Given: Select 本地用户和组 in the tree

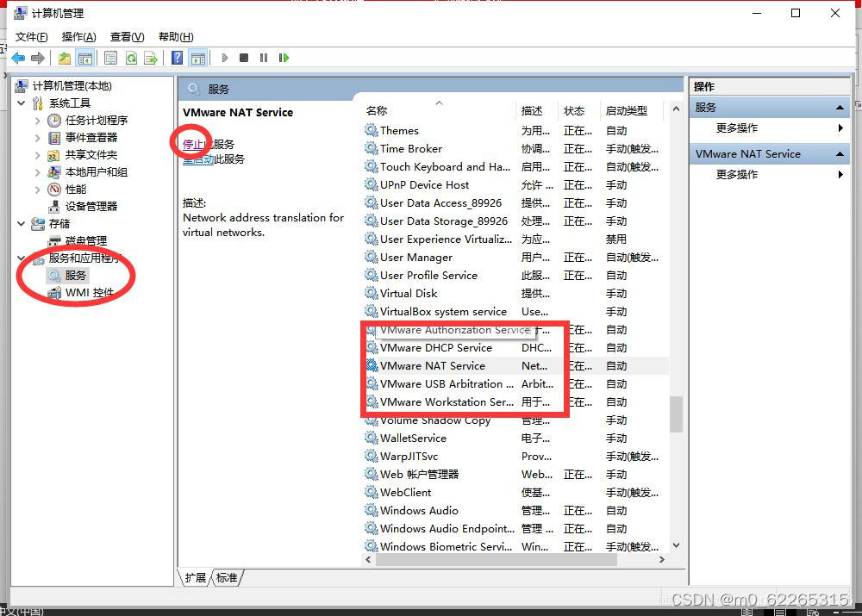Looking at the screenshot, I should pyautogui.click(x=97, y=172).
